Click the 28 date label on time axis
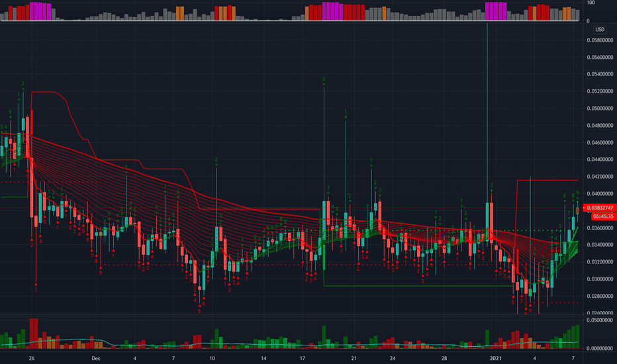The height and width of the screenshot is (364, 617). (x=444, y=358)
